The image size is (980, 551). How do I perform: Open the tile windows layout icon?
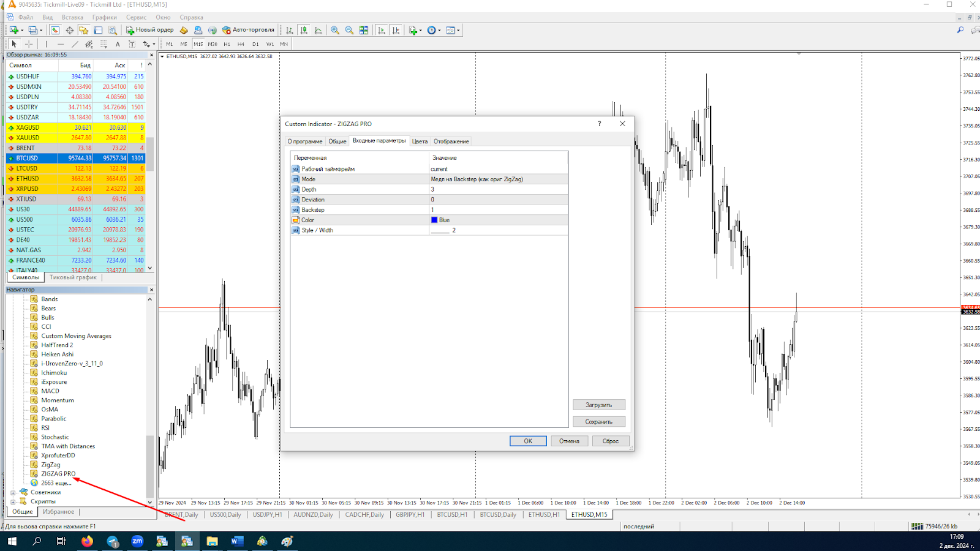tap(364, 30)
